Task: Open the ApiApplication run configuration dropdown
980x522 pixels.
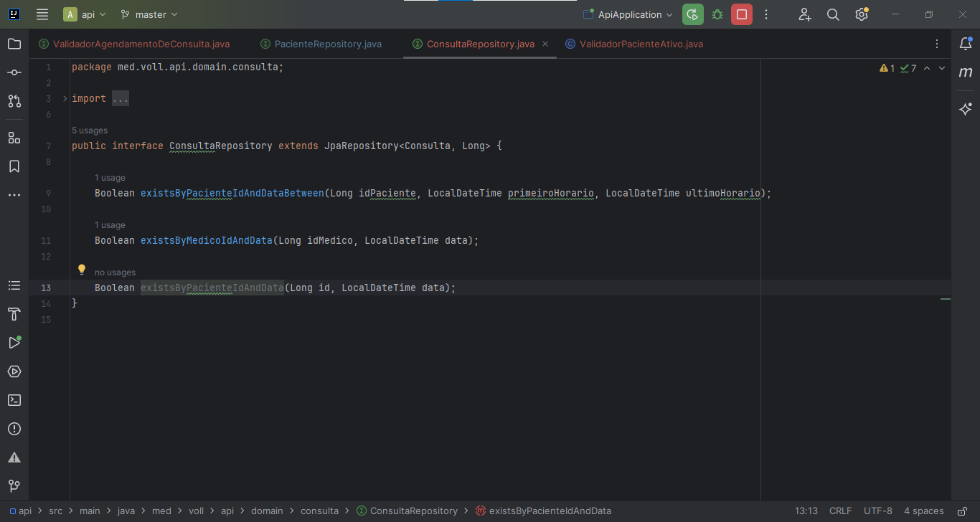Action: pos(628,14)
